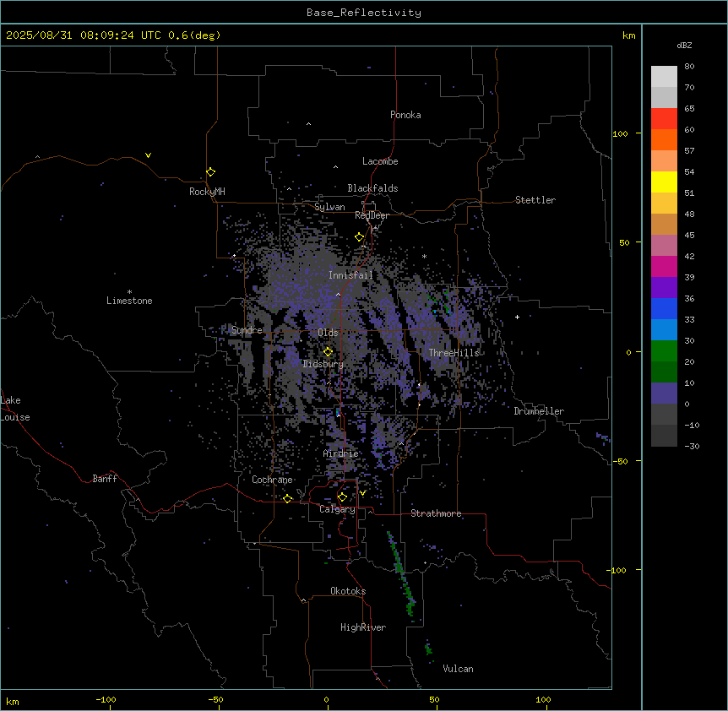Click the HighRiver label
Screen dimensions: 728x711
[x=363, y=627]
